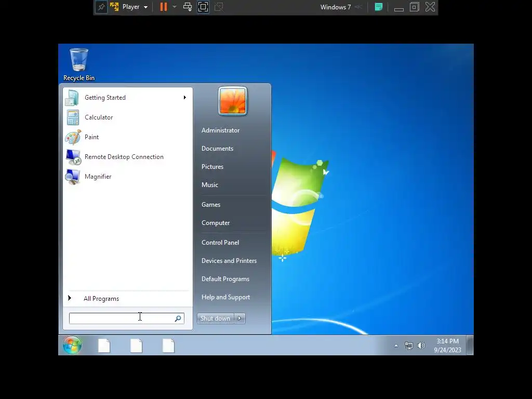This screenshot has height=399, width=532.
Task: Open the shut down options arrow
Action: click(x=240, y=318)
